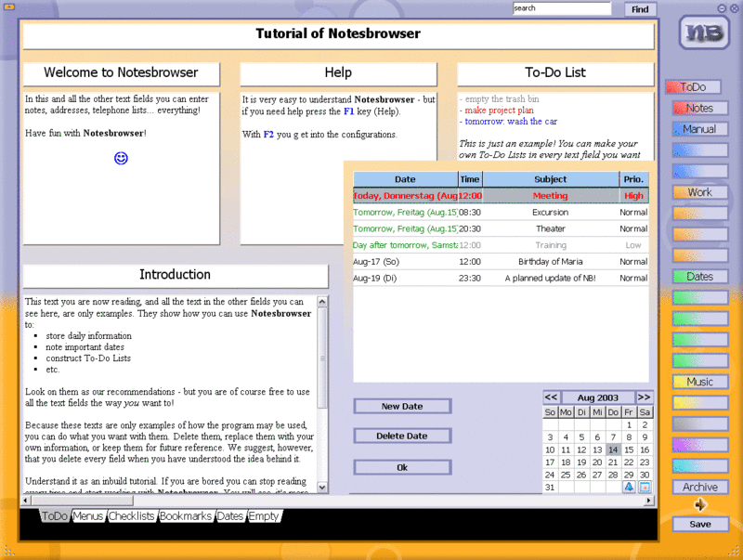
Task: Select the 'A planned update of NB!' row
Action: (501, 278)
